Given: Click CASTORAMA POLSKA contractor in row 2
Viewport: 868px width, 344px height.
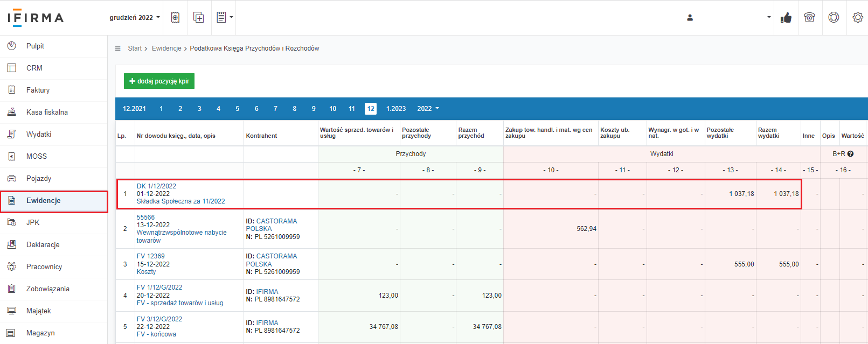Looking at the screenshot, I should coord(272,225).
